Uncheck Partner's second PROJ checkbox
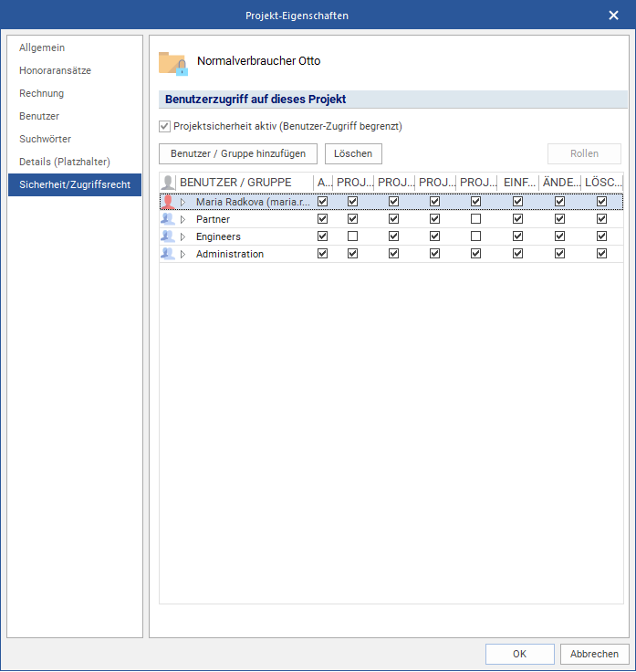Image resolution: width=636 pixels, height=672 pixels. pos(393,219)
